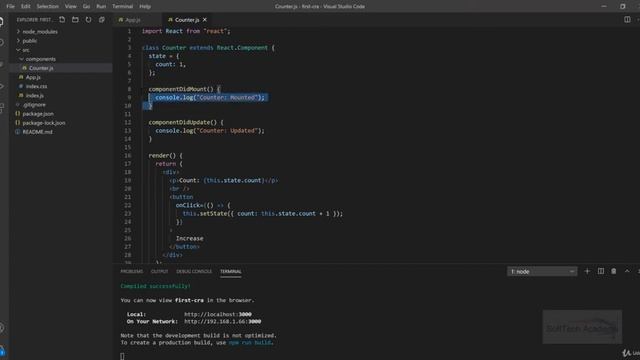Click 'class Counter extends React.Component' line
This screenshot has height=360, width=640.
(x=208, y=48)
